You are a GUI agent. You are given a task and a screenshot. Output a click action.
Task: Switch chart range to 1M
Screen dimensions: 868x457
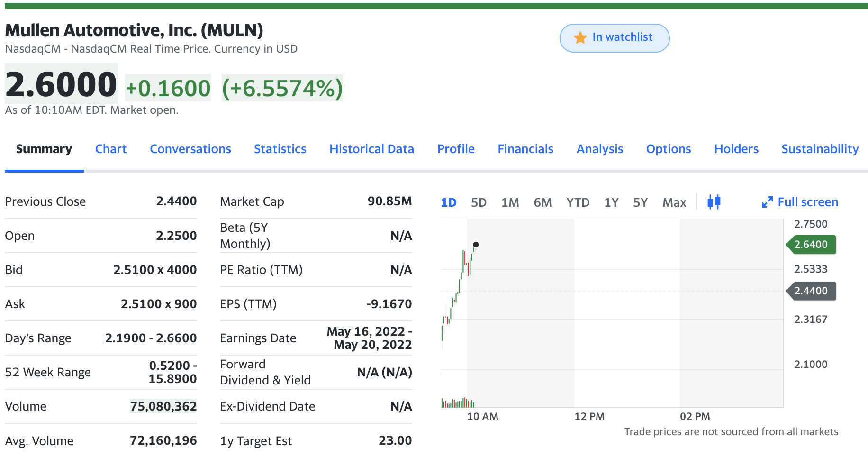point(510,202)
